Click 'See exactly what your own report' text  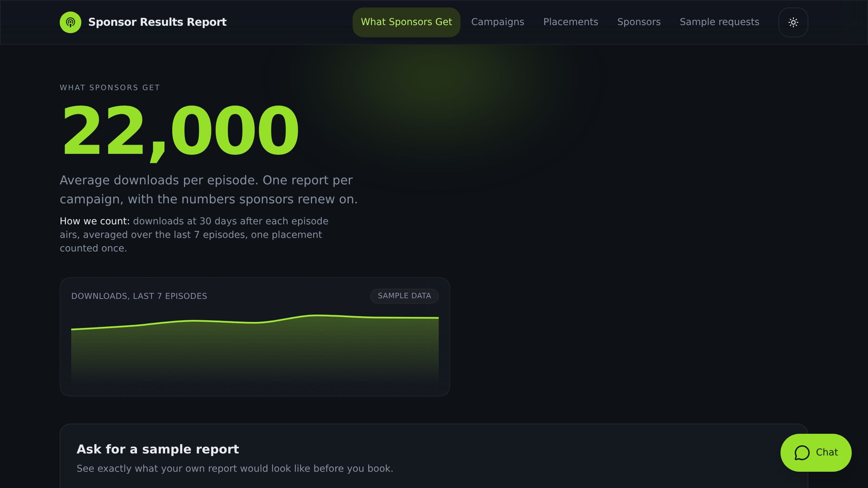[235, 469]
